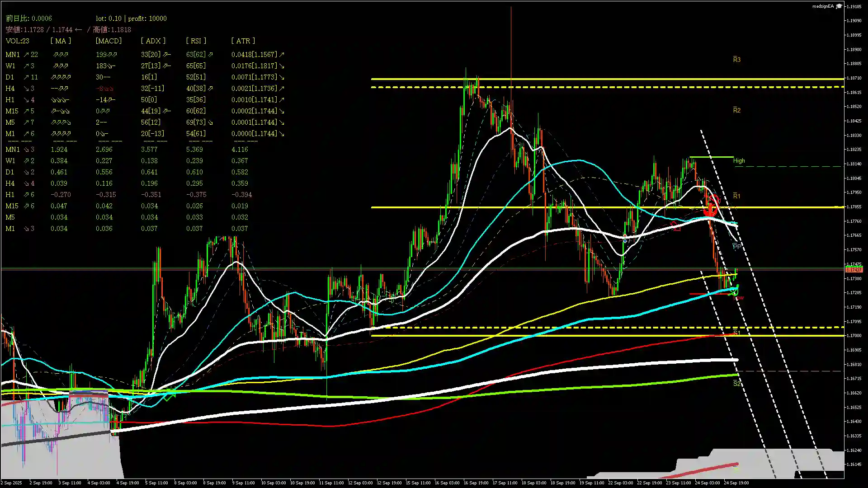Click the 1.17000 level on the price scale
This screenshot has width=868, height=488.
(x=854, y=336)
